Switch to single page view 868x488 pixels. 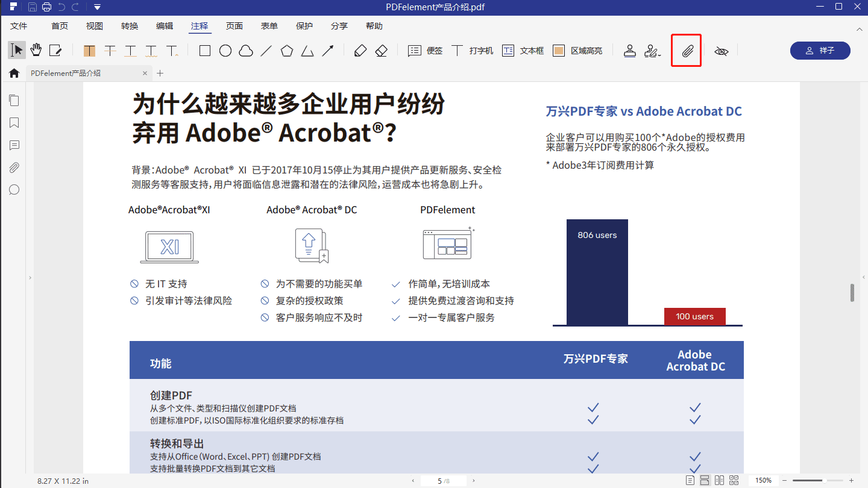[690, 480]
